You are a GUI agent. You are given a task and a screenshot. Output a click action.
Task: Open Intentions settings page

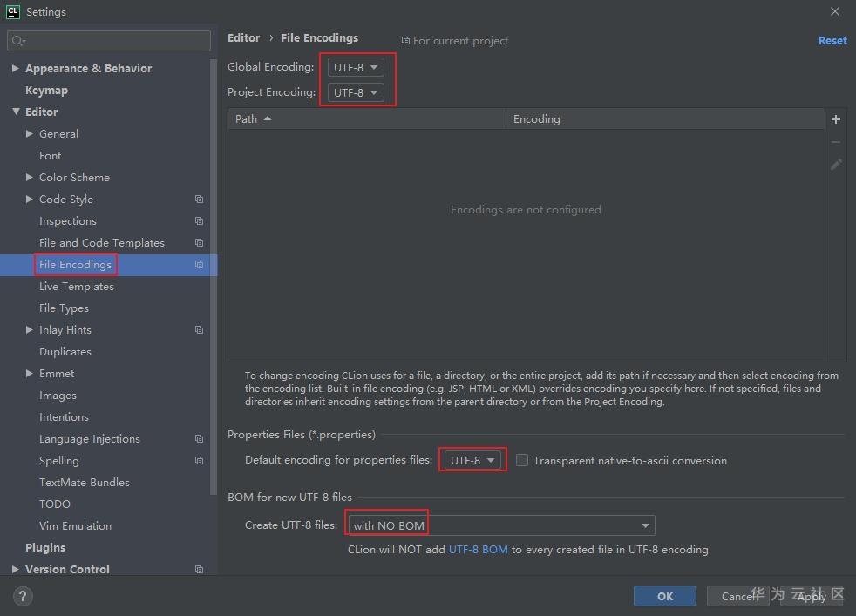tap(64, 416)
